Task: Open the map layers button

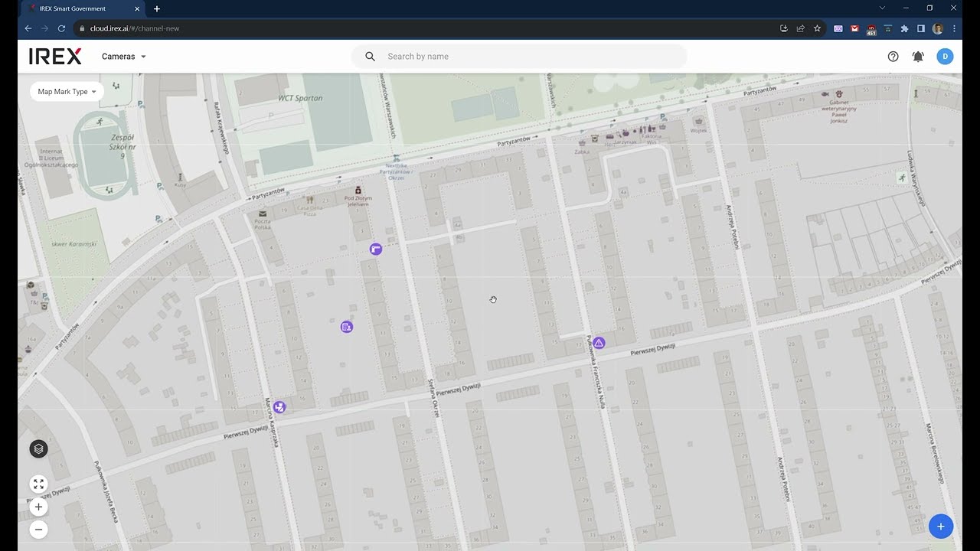Action: pos(38,449)
